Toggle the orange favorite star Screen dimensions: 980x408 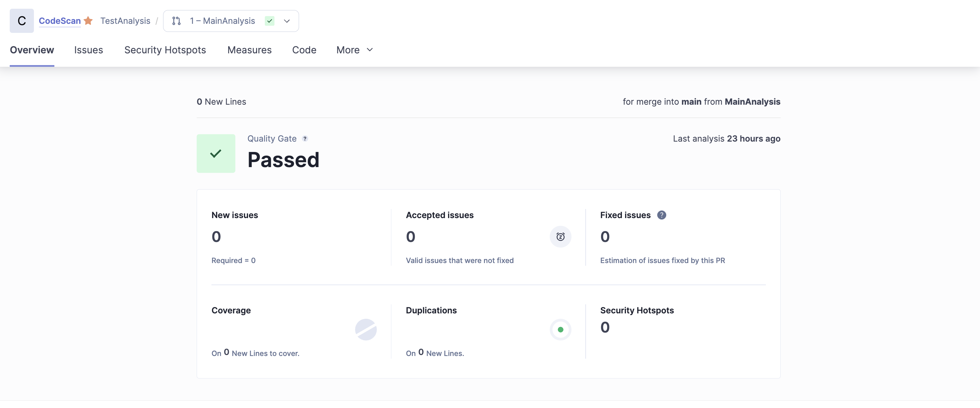[88, 20]
